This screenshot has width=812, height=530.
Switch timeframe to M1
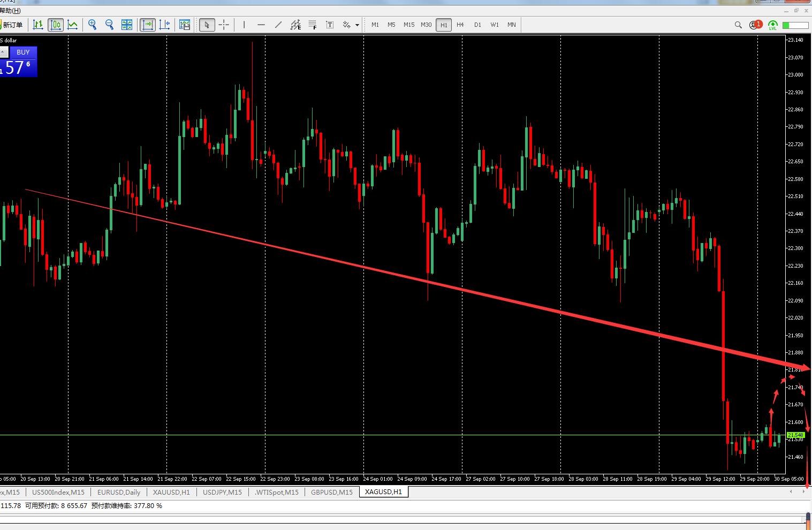click(375, 25)
